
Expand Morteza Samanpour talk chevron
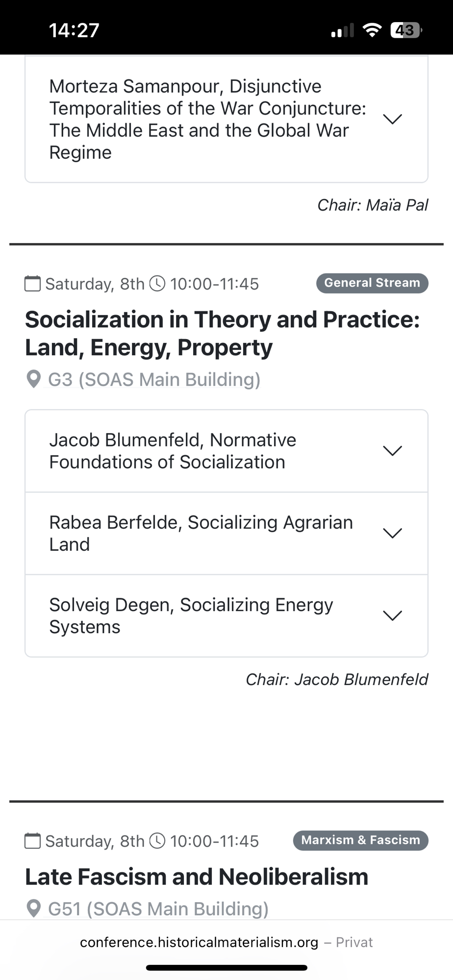392,119
